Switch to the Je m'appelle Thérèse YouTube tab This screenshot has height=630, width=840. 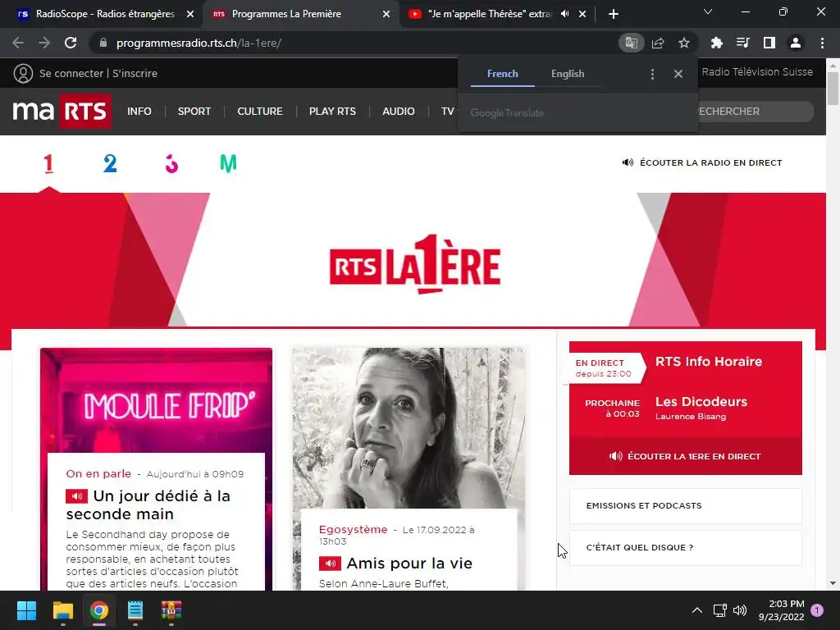pos(491,14)
